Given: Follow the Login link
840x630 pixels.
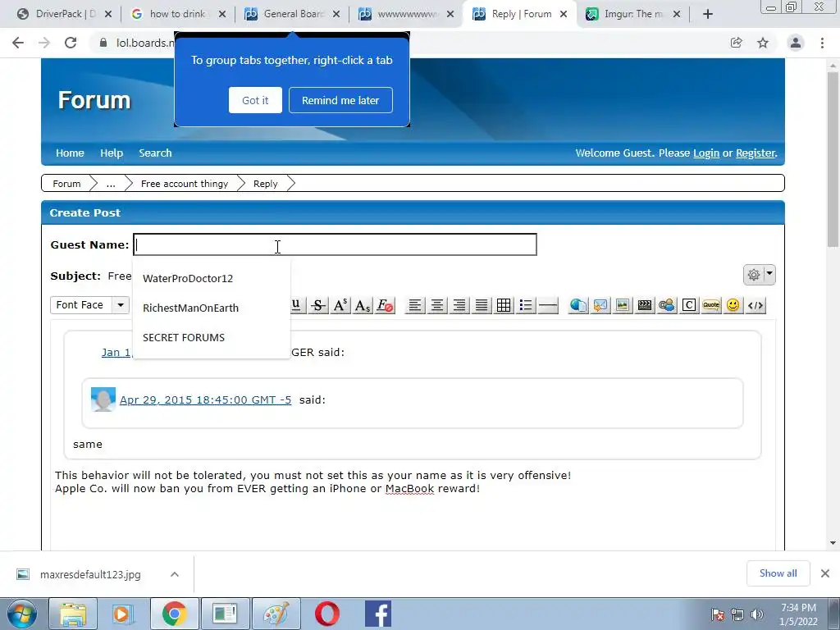Looking at the screenshot, I should pos(706,153).
